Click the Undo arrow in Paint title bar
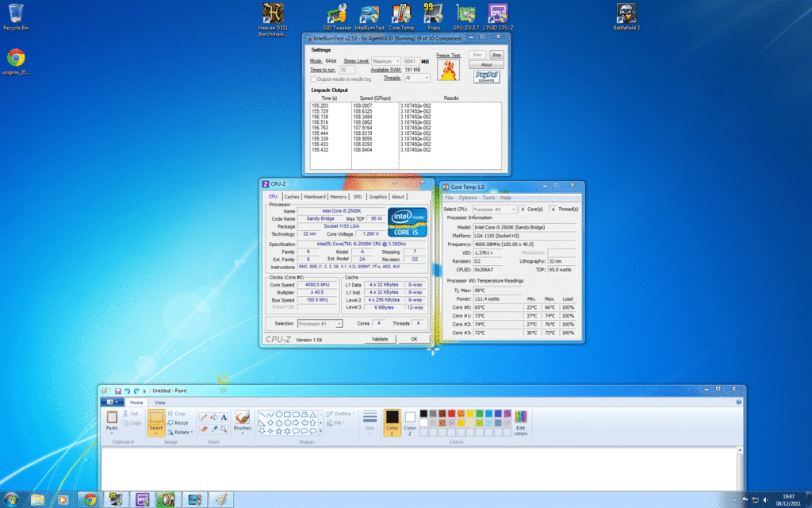This screenshot has width=812, height=508. pos(127,391)
